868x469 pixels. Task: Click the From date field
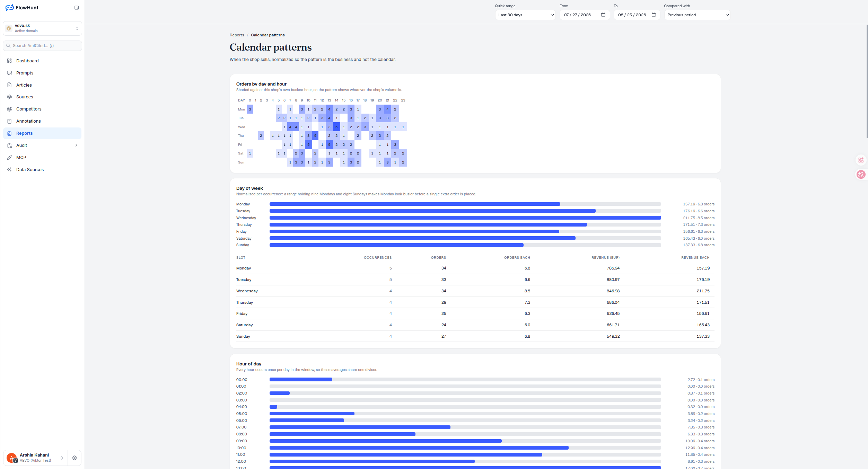[x=585, y=15]
